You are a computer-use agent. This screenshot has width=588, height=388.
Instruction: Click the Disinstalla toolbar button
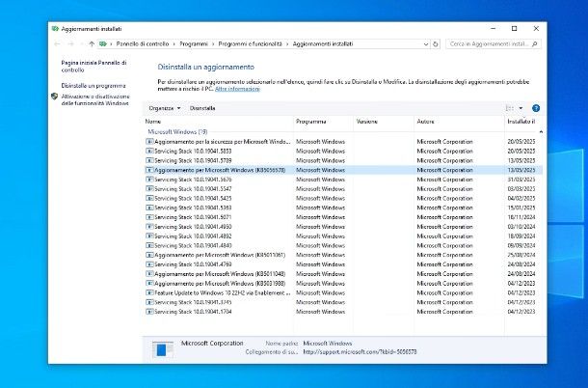[x=202, y=108]
